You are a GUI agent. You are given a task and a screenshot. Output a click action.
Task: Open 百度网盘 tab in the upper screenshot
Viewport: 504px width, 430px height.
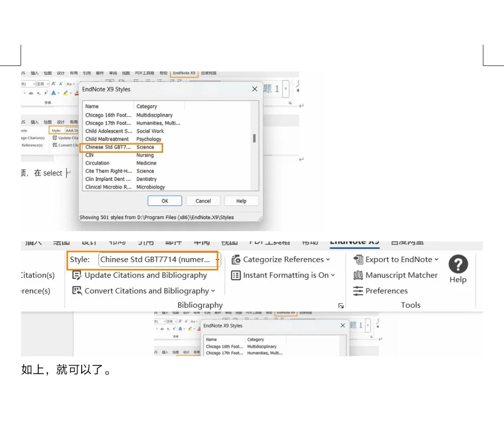point(209,73)
